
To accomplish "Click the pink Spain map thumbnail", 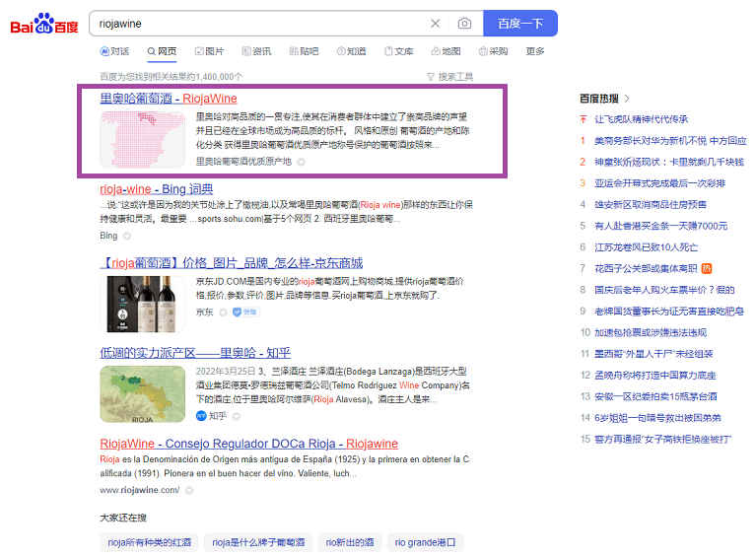I will coord(142,139).
